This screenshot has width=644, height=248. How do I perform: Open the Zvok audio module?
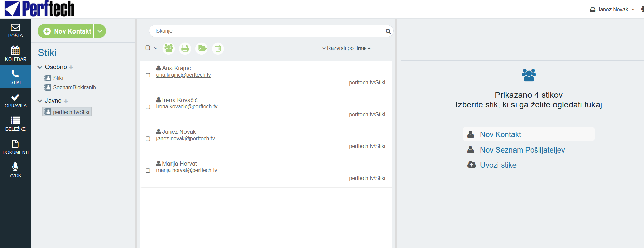coord(15,170)
